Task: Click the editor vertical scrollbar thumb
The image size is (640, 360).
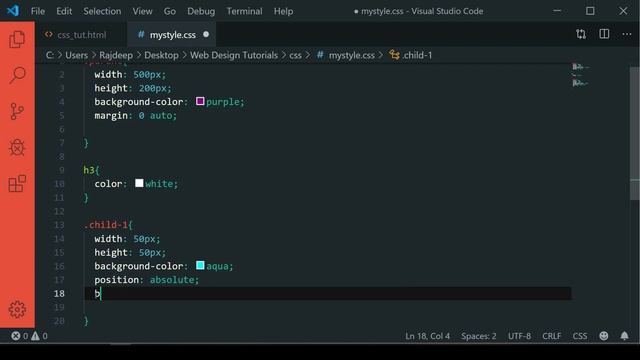Action: 635,133
